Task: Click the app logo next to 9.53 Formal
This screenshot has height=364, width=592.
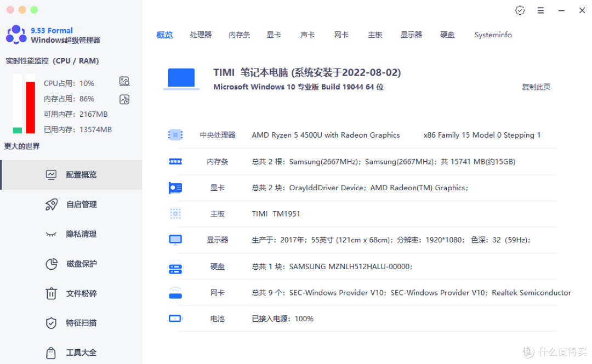Action: click(16, 35)
